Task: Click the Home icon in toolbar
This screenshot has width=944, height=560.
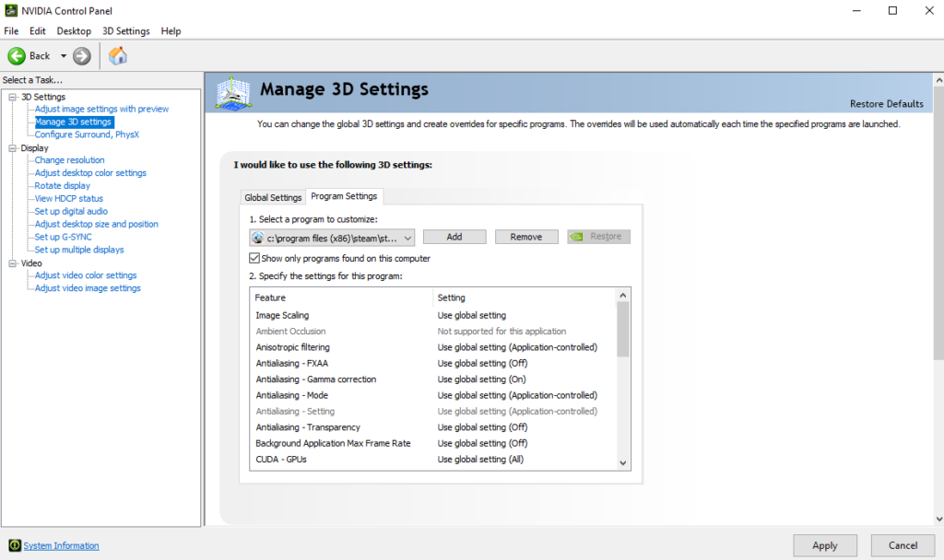Action: 118,56
